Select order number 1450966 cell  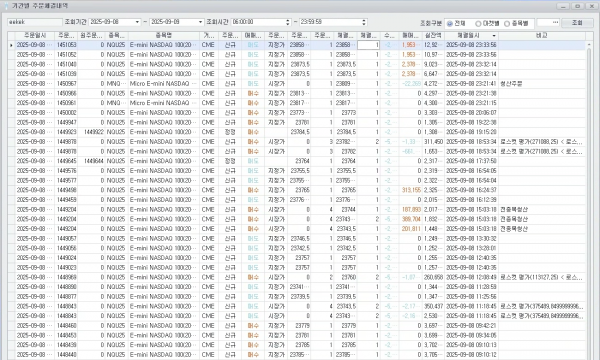[x=67, y=93]
